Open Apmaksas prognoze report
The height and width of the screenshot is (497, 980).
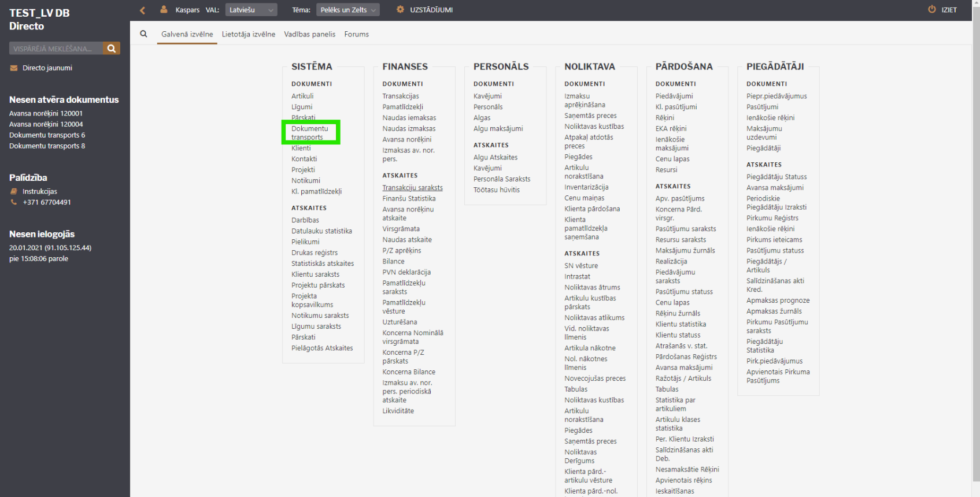click(x=778, y=301)
